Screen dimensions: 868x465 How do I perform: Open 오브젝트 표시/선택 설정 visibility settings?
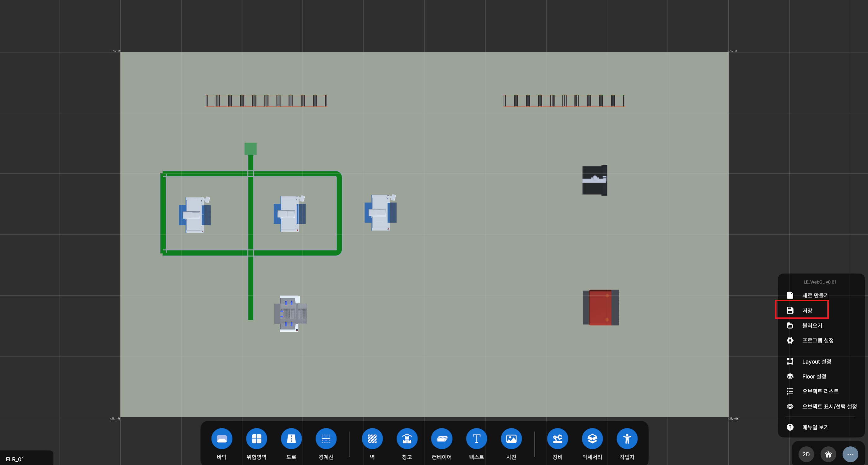click(829, 406)
